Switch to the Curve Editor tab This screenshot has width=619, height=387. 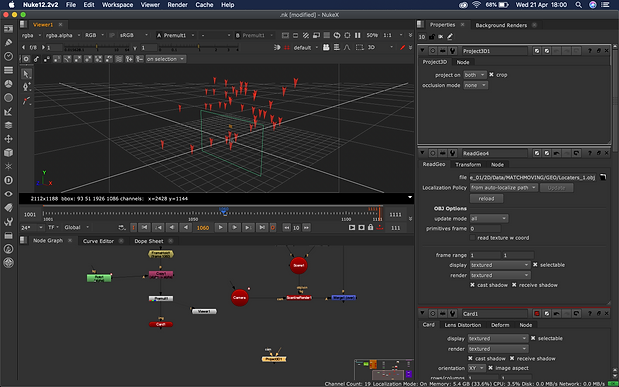pos(98,241)
